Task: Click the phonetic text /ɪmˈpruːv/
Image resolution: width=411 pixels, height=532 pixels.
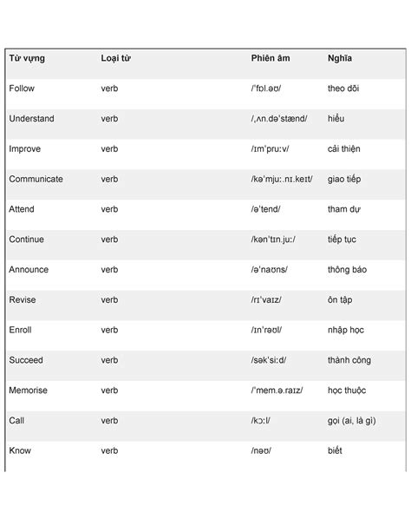Action: coord(270,149)
